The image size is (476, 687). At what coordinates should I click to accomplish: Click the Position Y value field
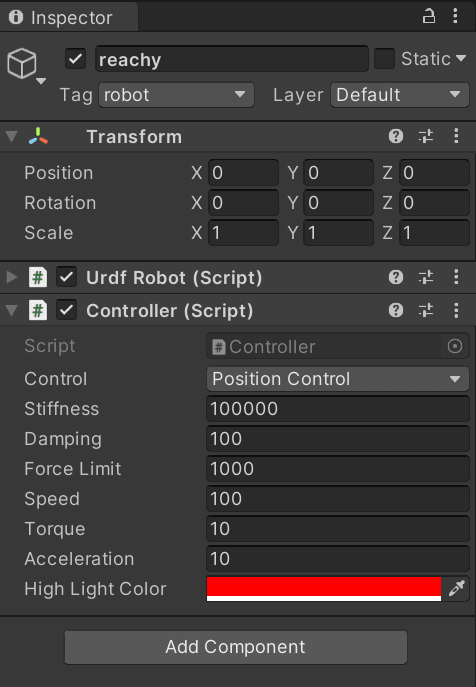coord(338,173)
